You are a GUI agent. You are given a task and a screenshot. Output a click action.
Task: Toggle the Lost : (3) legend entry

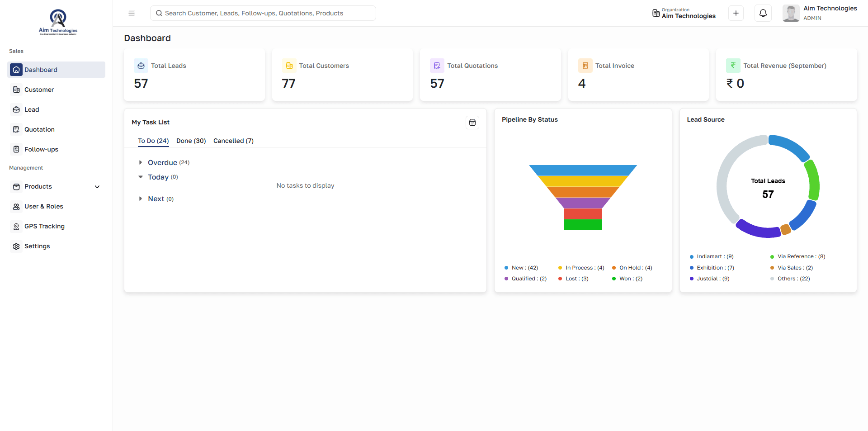[573, 279]
